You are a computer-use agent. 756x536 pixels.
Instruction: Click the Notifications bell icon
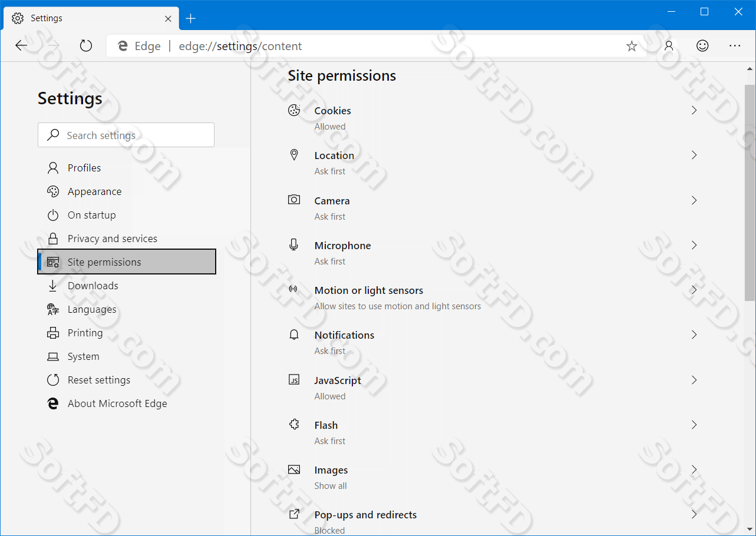tap(294, 335)
